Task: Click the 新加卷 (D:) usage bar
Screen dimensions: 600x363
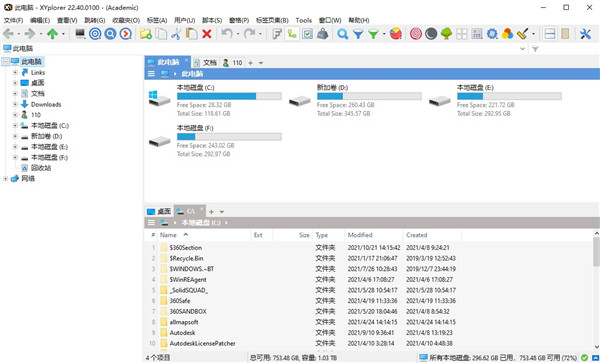Action: (369, 96)
